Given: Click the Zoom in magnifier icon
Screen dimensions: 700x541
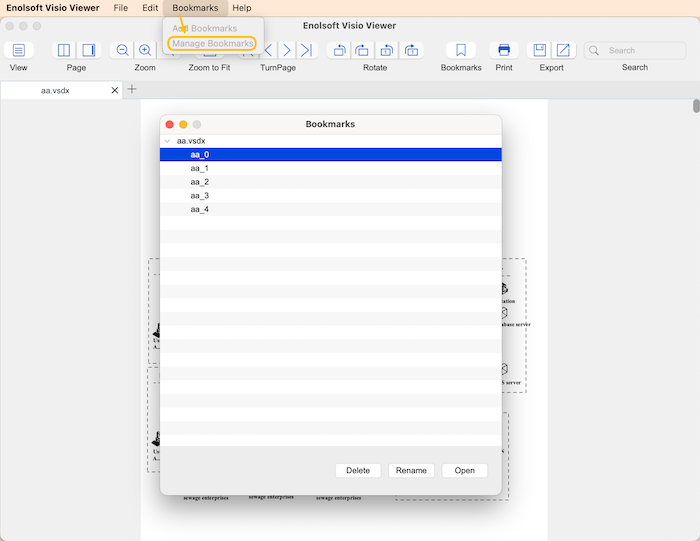Looking at the screenshot, I should (145, 50).
